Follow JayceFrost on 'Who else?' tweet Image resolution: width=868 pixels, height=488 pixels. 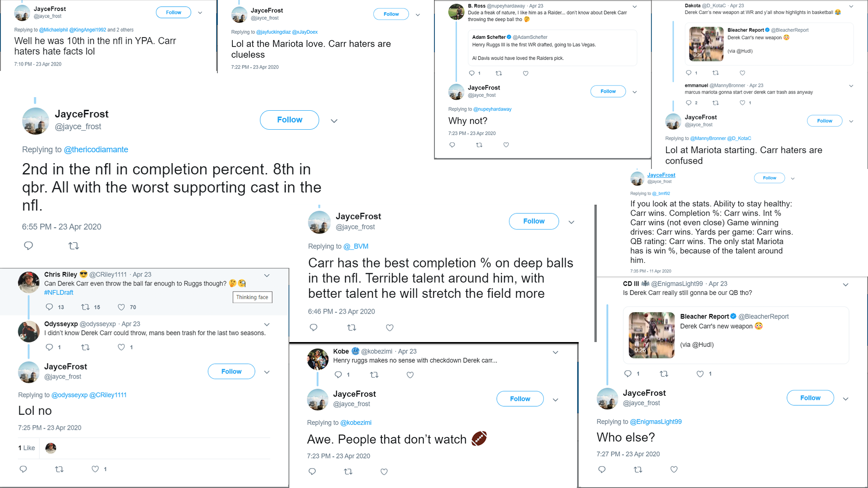(x=810, y=398)
